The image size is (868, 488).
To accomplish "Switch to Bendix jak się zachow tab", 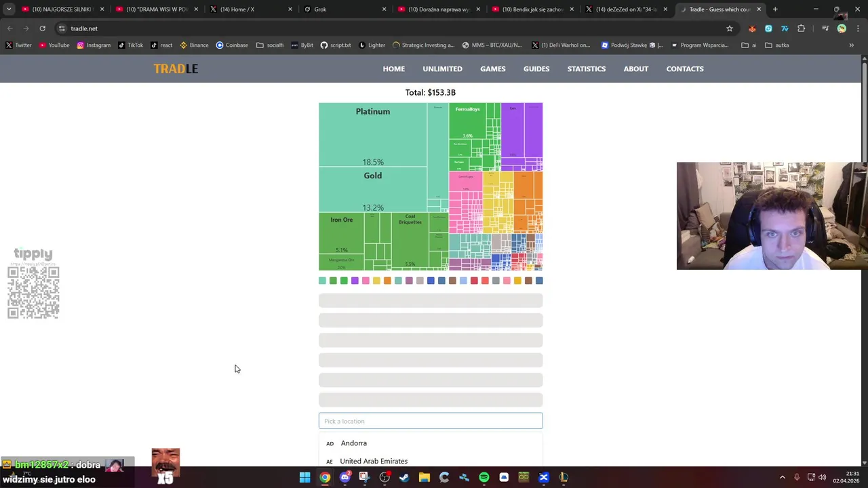I will click(532, 9).
